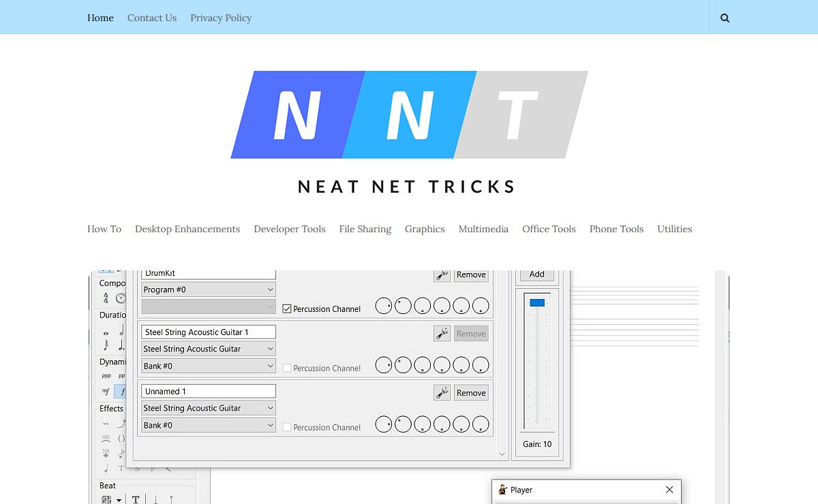
Task: Set downstroke with the down arrow in Beat
Action: (x=155, y=500)
